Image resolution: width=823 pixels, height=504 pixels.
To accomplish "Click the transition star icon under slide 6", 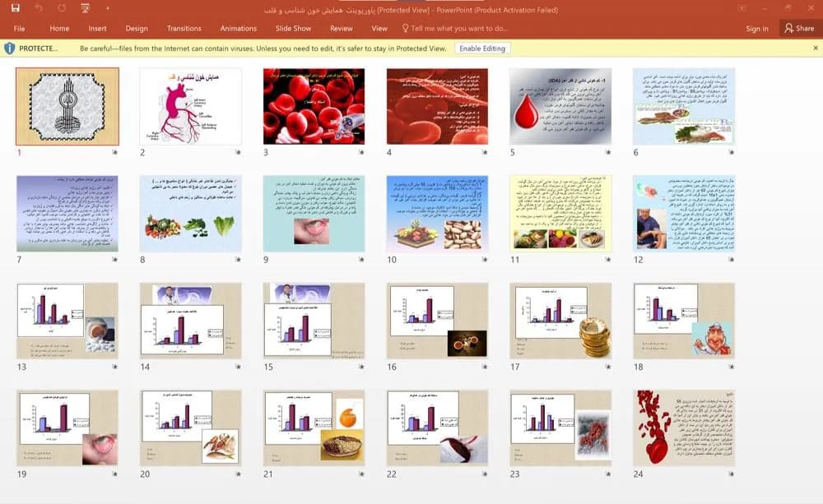I will (731, 152).
